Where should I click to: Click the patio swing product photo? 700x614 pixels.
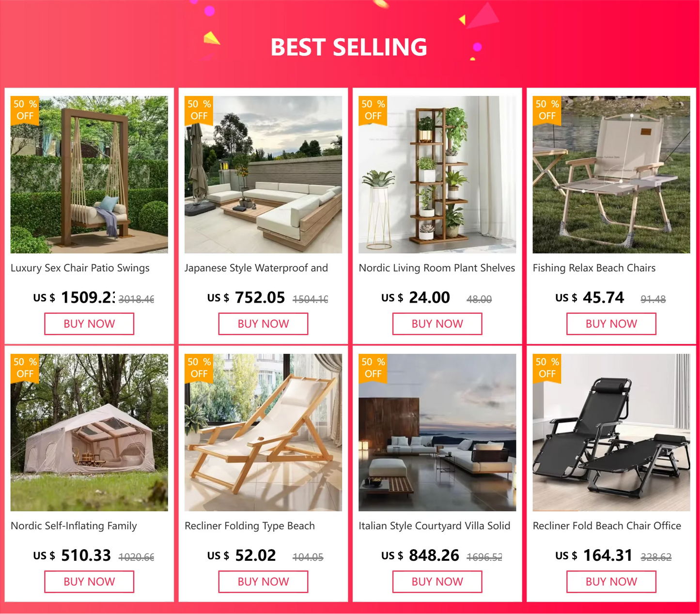89,174
